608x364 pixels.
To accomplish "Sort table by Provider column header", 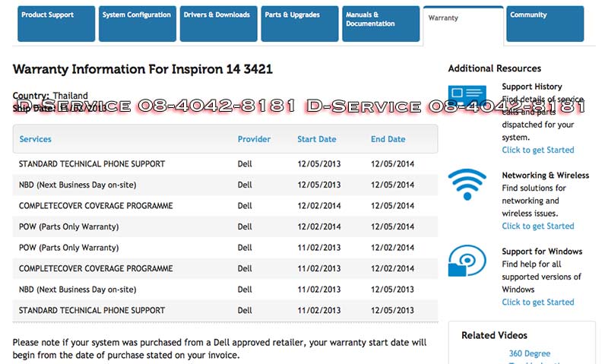I will tap(254, 139).
